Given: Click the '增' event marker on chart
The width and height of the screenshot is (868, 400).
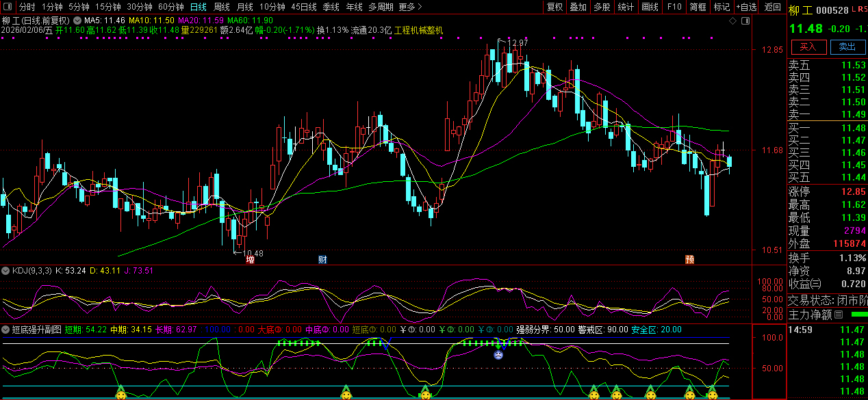Looking at the screenshot, I should tap(250, 260).
